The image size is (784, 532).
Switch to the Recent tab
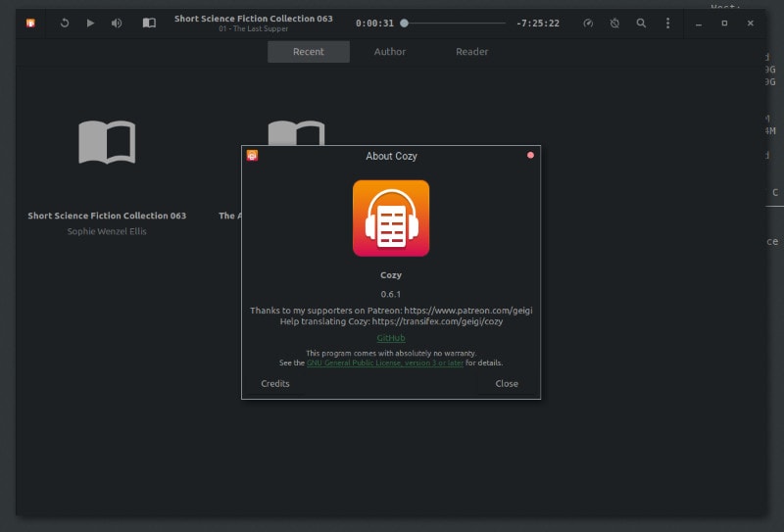(x=309, y=52)
